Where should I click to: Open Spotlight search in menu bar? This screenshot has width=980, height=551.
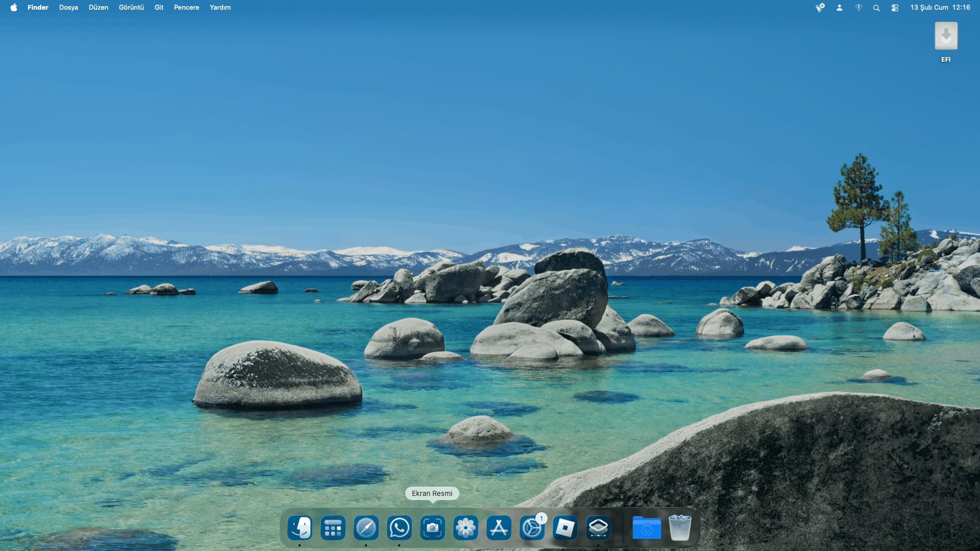click(876, 8)
